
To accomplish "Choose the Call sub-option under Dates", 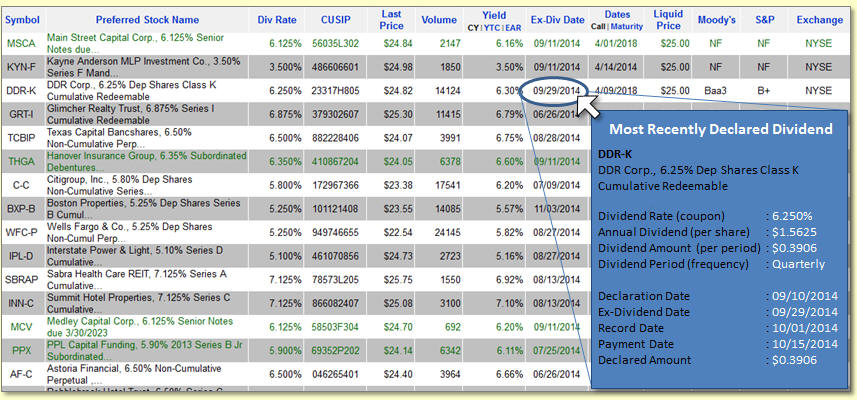I will coord(598,27).
